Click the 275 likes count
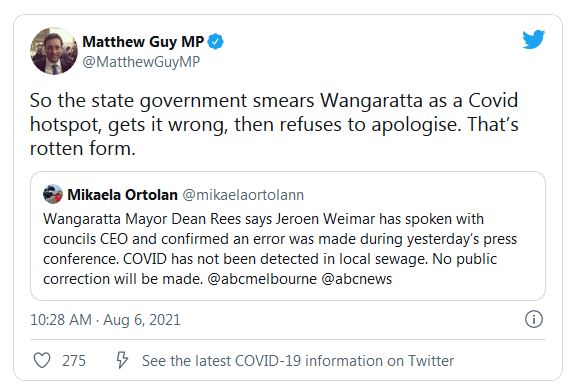582x388 pixels. pos(74,361)
